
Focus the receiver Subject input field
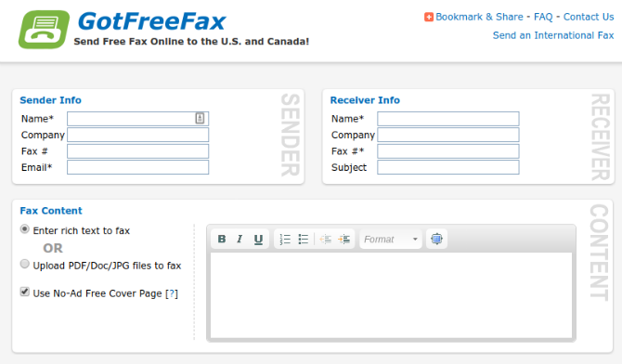coord(447,167)
